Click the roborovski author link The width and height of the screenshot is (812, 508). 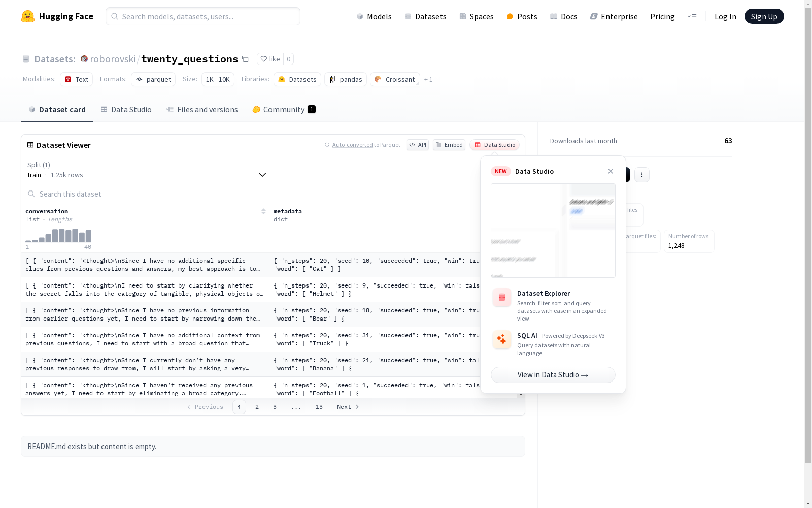point(113,59)
